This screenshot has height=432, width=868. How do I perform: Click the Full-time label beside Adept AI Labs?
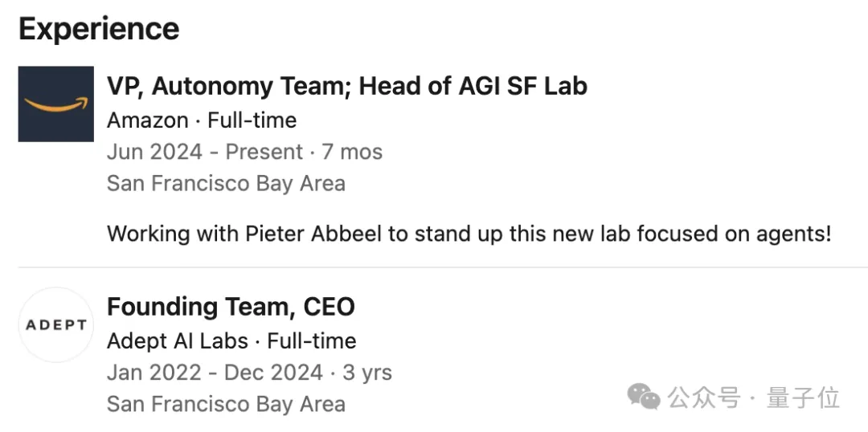[312, 340]
